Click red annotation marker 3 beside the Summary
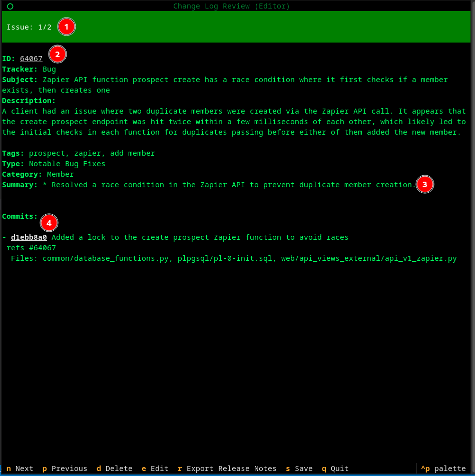The image size is (475, 476). pos(425,184)
